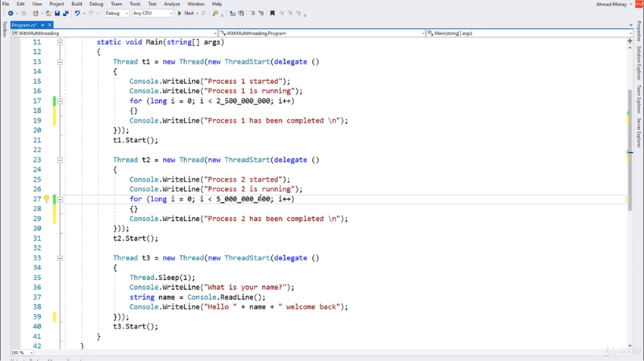
Task: Click the Open File folder icon
Action: pyautogui.click(x=48, y=13)
